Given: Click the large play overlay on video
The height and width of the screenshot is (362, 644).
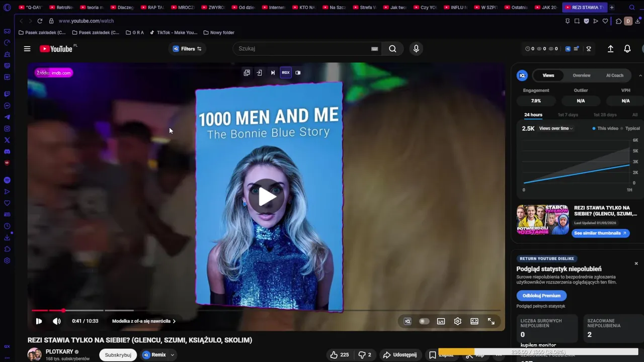Looking at the screenshot, I should (x=267, y=197).
